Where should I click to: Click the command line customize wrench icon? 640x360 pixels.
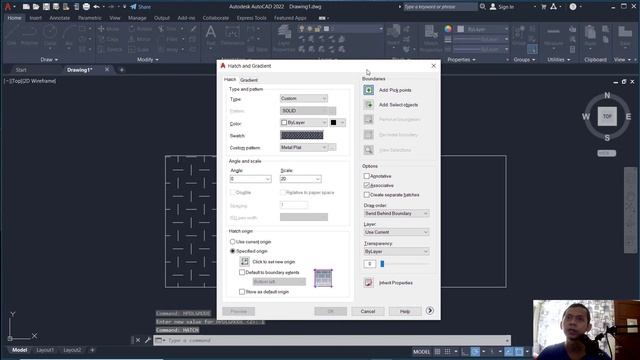click(147, 340)
